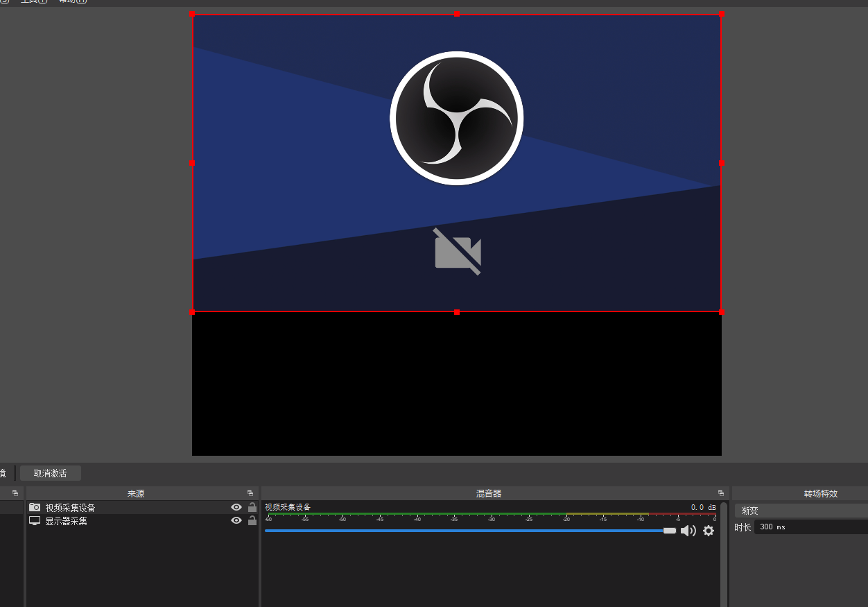Open the 渐变 transition dropdown
The height and width of the screenshot is (607, 868).
(x=801, y=511)
